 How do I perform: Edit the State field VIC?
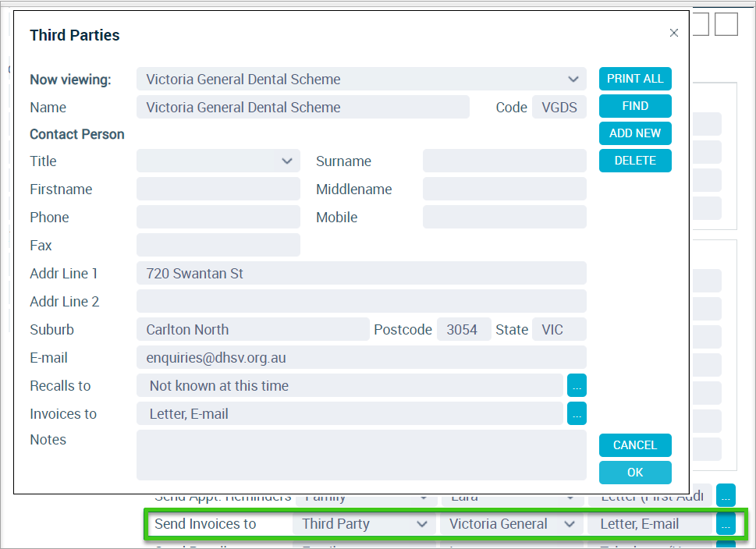559,329
